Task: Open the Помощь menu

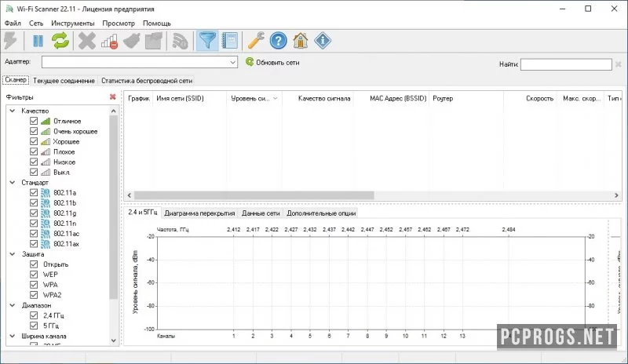Action: pos(156,24)
